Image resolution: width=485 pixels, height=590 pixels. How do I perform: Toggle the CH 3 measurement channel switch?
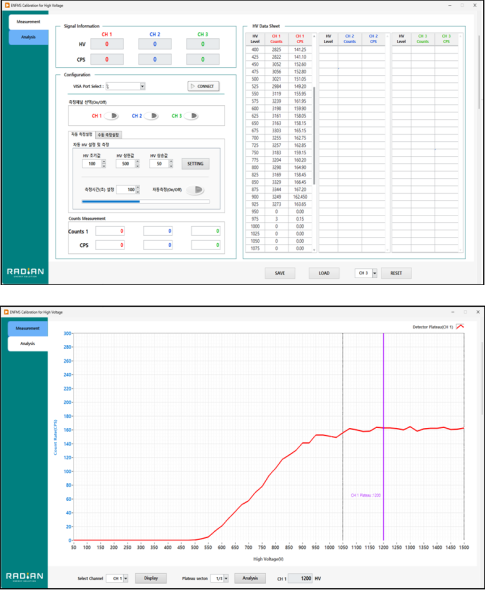click(192, 116)
